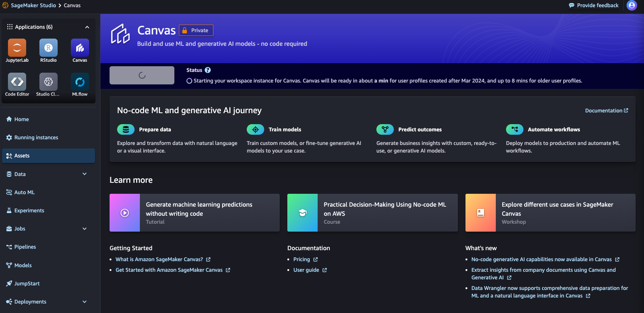Expand the Data menu chevron

click(85, 174)
